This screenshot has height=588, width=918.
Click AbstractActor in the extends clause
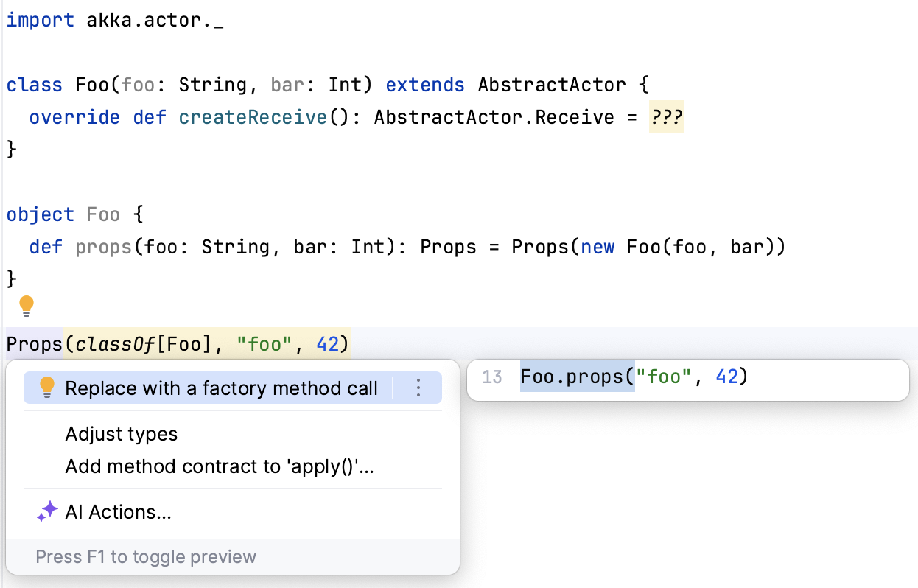click(552, 85)
